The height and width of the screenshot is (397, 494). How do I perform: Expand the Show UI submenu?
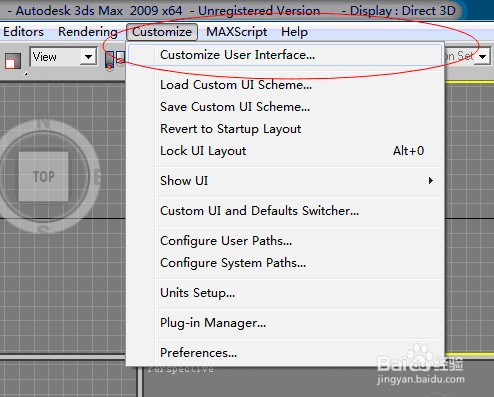tap(285, 181)
